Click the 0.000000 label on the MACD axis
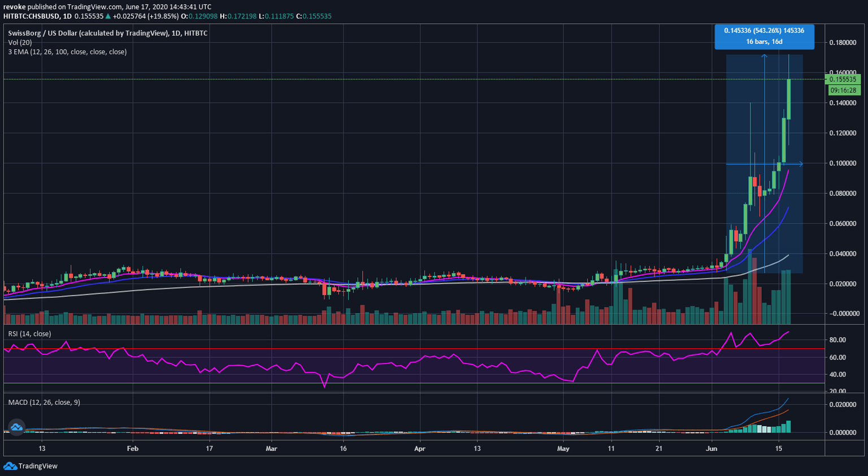The height and width of the screenshot is (476, 868). [843, 432]
